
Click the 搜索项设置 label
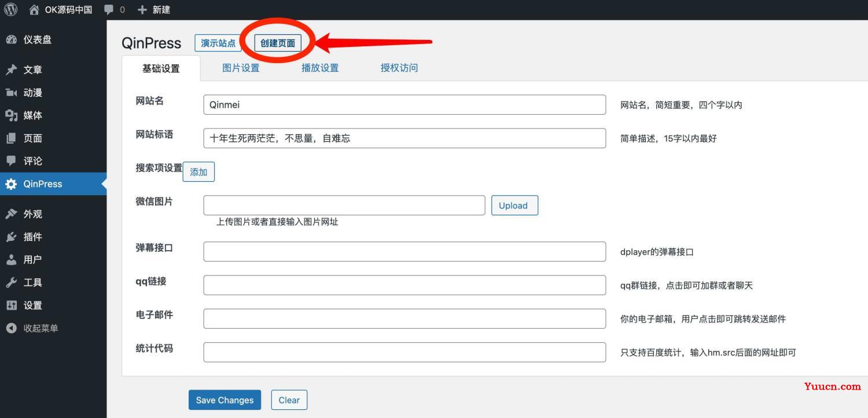(159, 168)
